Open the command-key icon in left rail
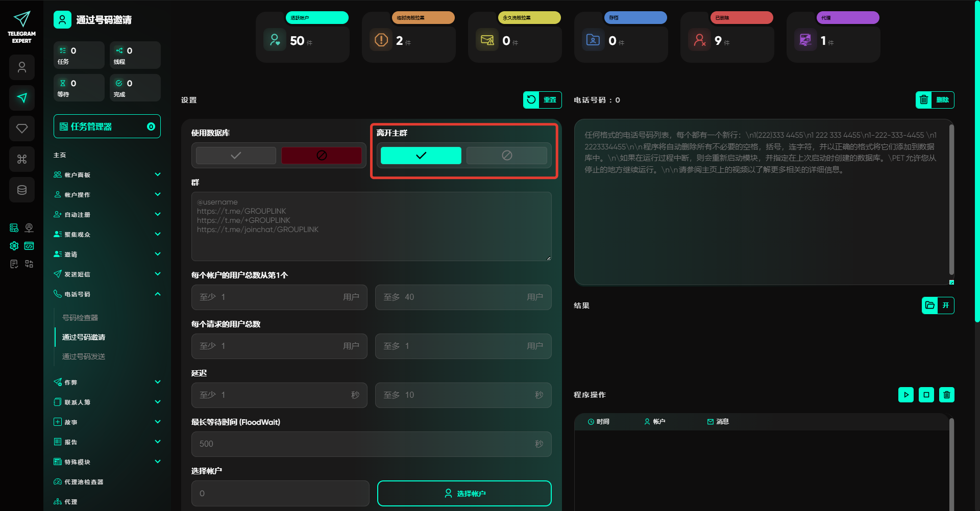980x511 pixels. [x=22, y=159]
